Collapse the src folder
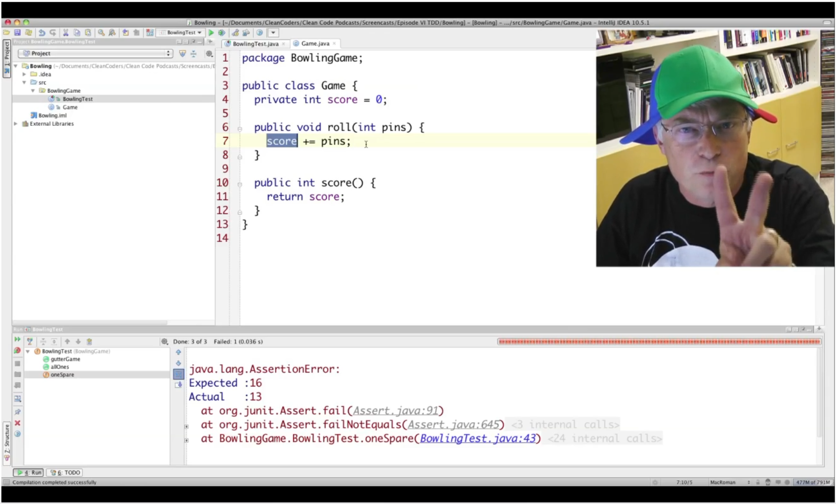The height and width of the screenshot is (504, 836). (24, 82)
